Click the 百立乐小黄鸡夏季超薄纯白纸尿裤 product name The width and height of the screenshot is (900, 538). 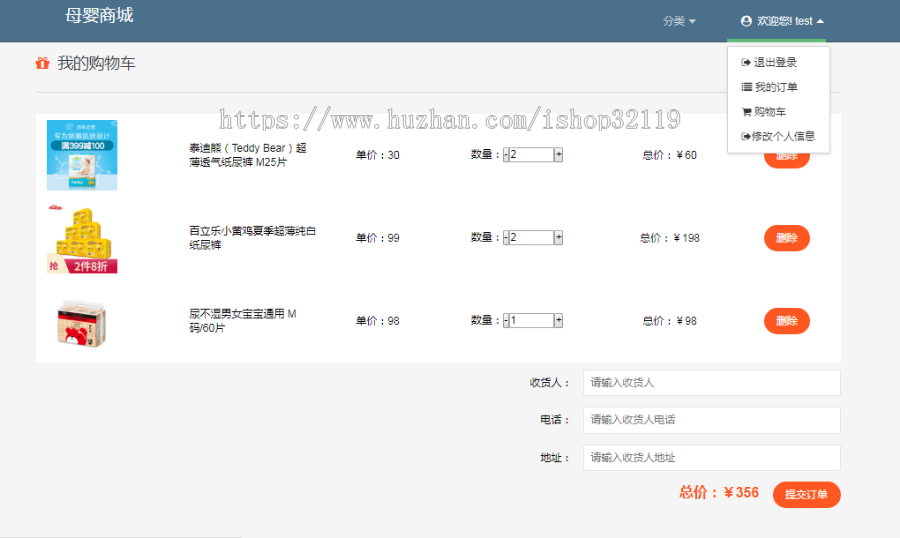pos(253,238)
